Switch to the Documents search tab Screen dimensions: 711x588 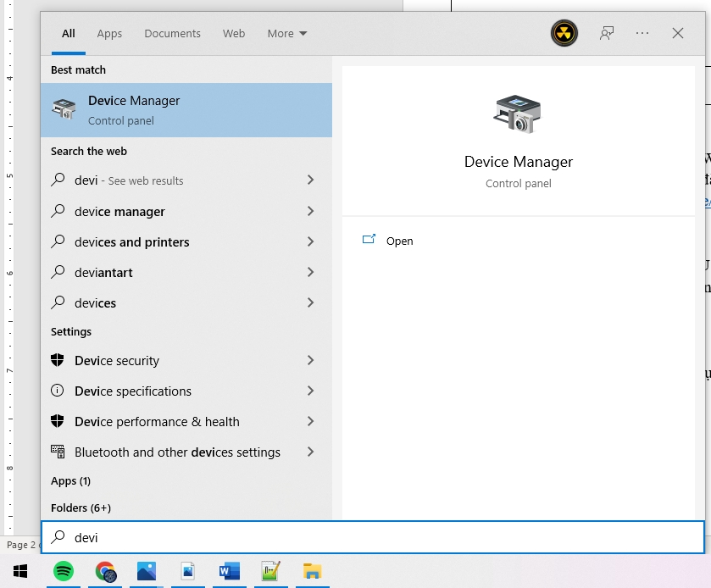click(x=172, y=34)
